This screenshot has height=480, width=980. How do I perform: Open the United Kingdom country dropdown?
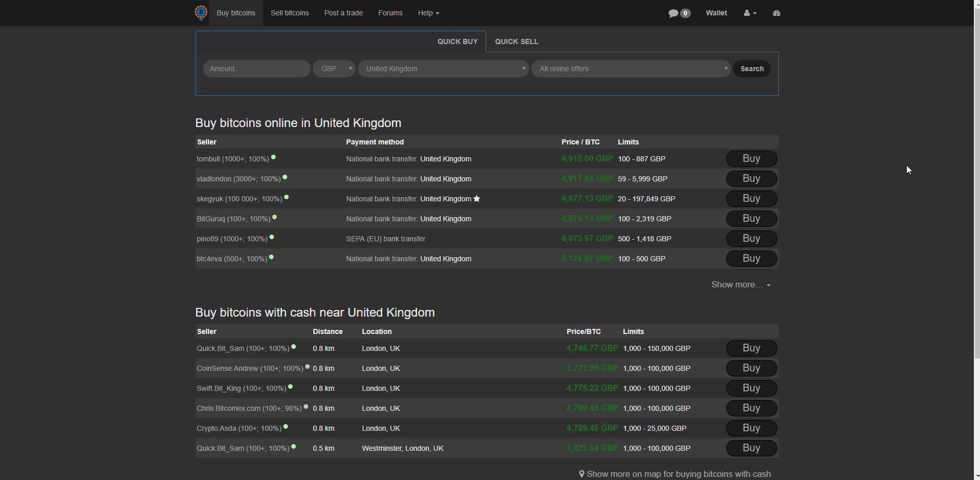tap(443, 69)
